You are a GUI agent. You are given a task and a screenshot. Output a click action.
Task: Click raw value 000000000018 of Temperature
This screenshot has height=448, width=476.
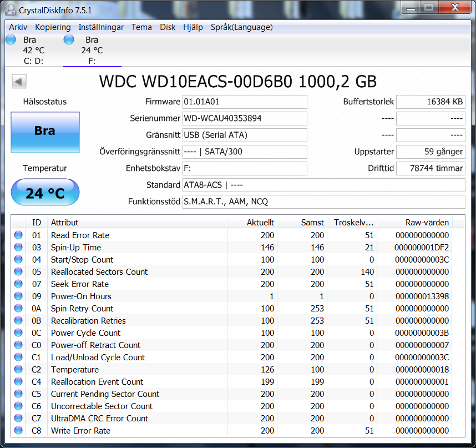tap(422, 370)
